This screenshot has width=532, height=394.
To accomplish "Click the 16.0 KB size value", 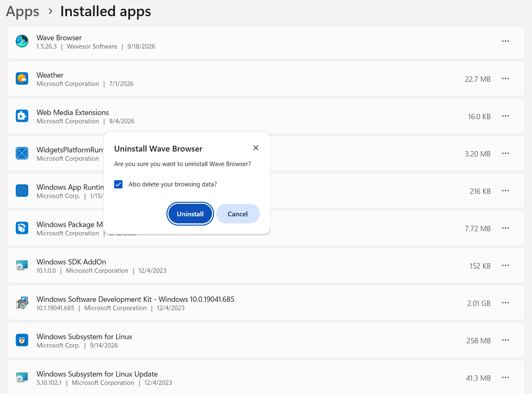I will [x=479, y=116].
